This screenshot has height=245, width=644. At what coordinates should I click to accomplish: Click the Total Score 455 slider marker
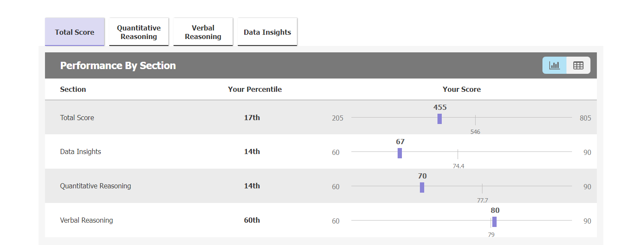point(440,119)
